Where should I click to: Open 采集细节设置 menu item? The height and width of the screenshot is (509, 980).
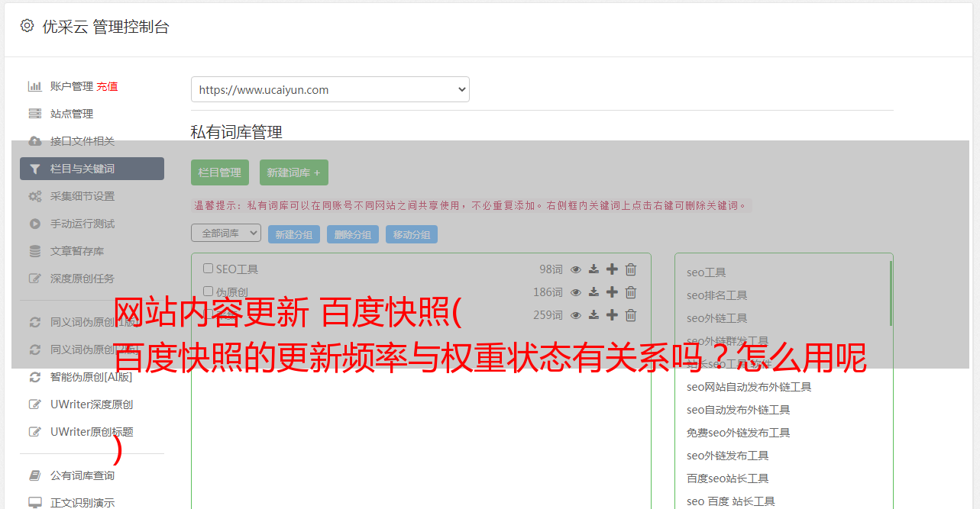82,196
